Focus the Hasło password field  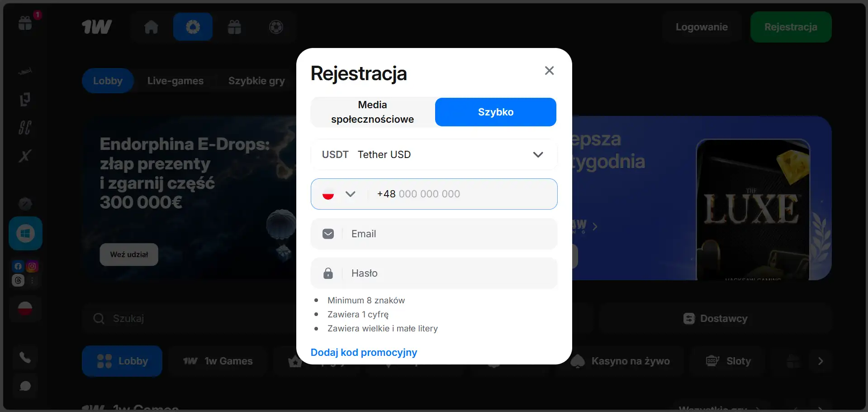coord(434,273)
